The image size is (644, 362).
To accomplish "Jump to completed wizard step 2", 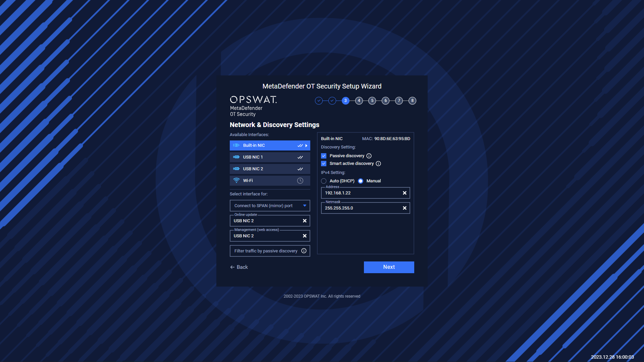I will (x=332, y=101).
